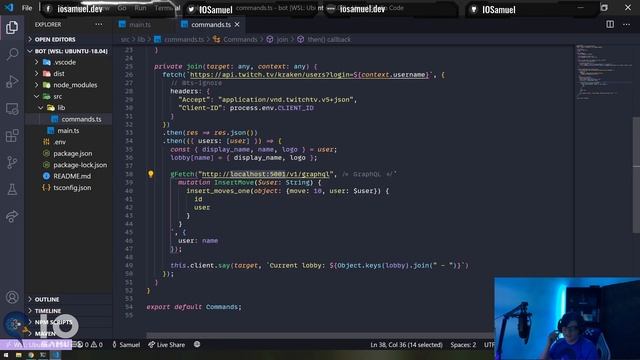Click errors and warnings count in status bar
This screenshot has height=360, width=640.
tap(90, 345)
